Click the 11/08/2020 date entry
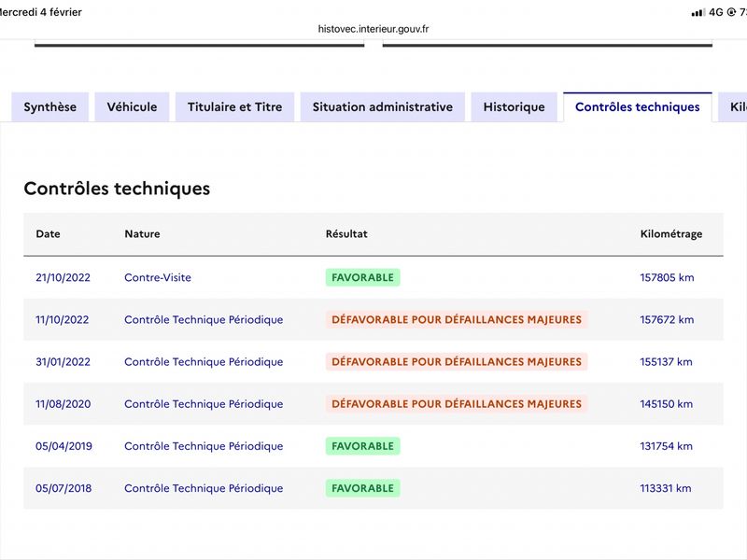 pyautogui.click(x=63, y=404)
